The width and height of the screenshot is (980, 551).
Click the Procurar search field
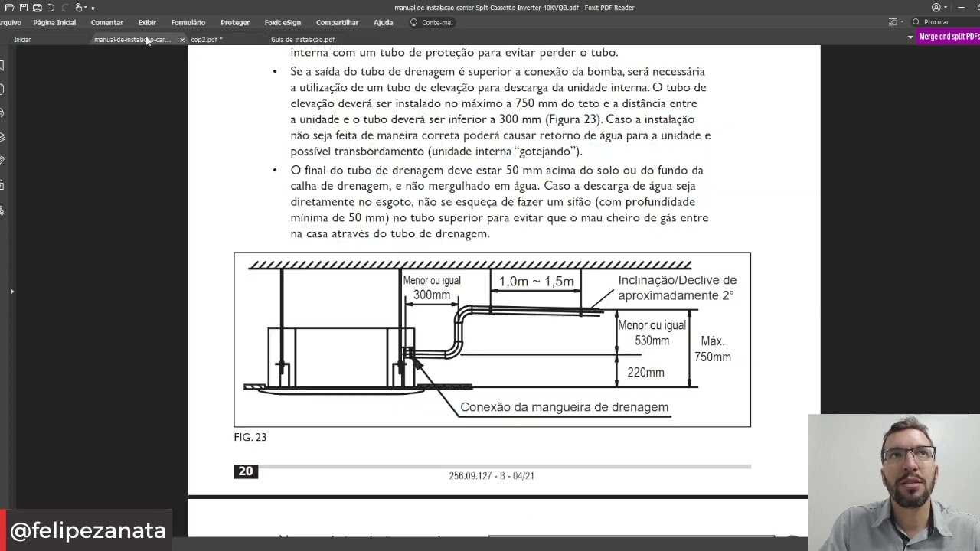(945, 22)
